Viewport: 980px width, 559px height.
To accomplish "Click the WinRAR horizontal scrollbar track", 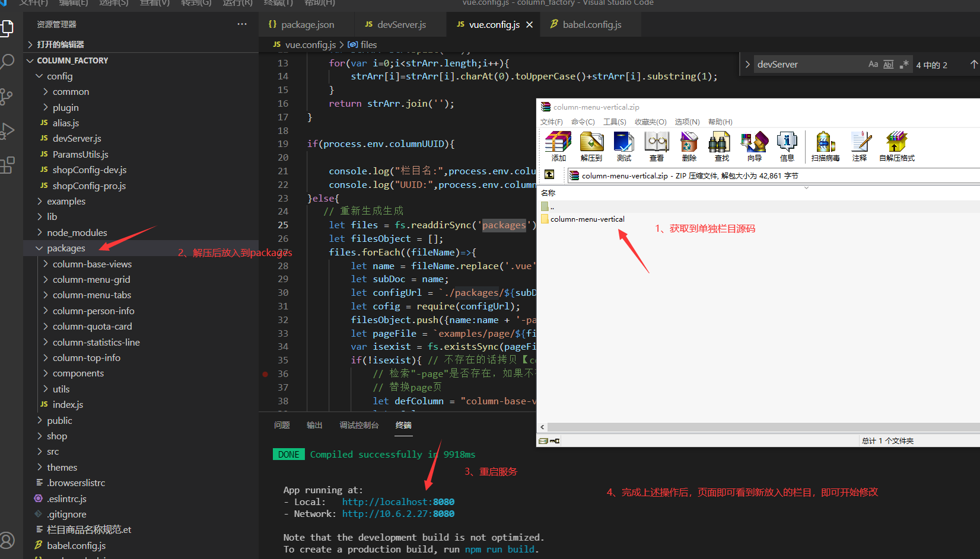I will (759, 427).
